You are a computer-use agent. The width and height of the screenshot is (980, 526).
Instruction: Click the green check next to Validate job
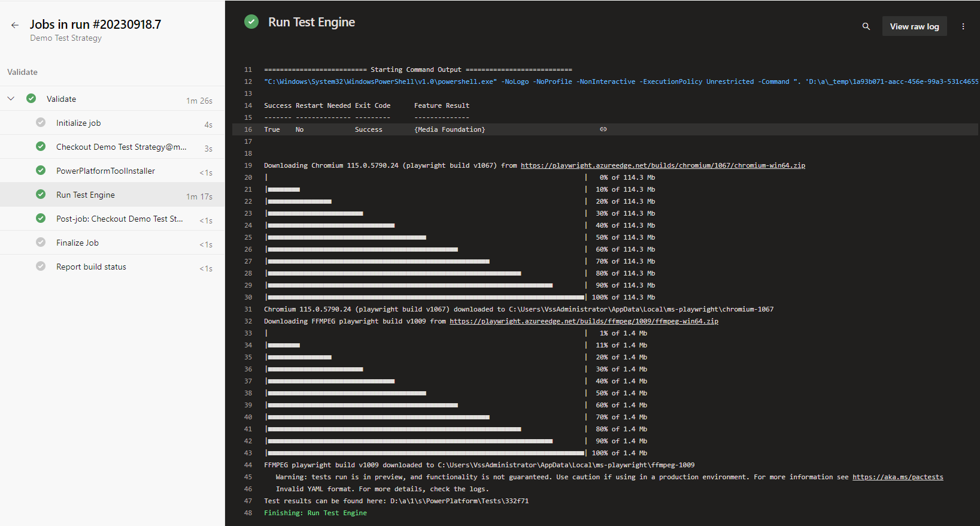(x=31, y=99)
